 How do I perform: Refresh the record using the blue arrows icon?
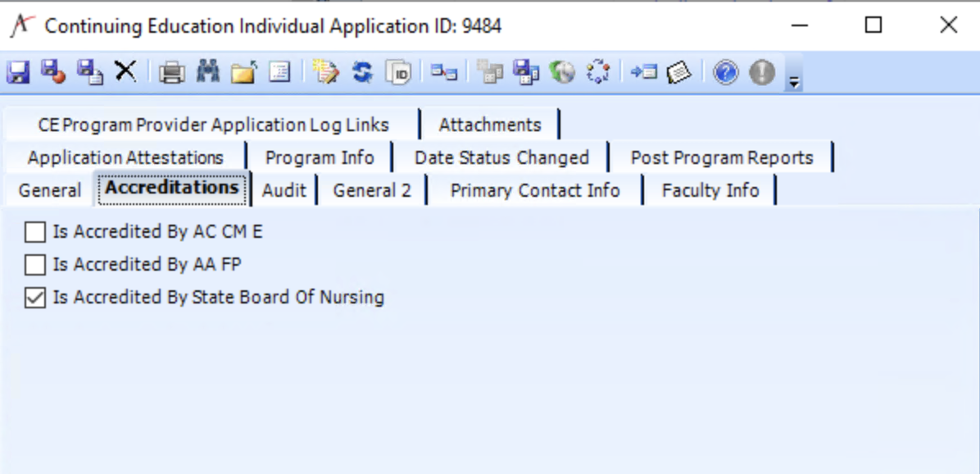pyautogui.click(x=362, y=71)
